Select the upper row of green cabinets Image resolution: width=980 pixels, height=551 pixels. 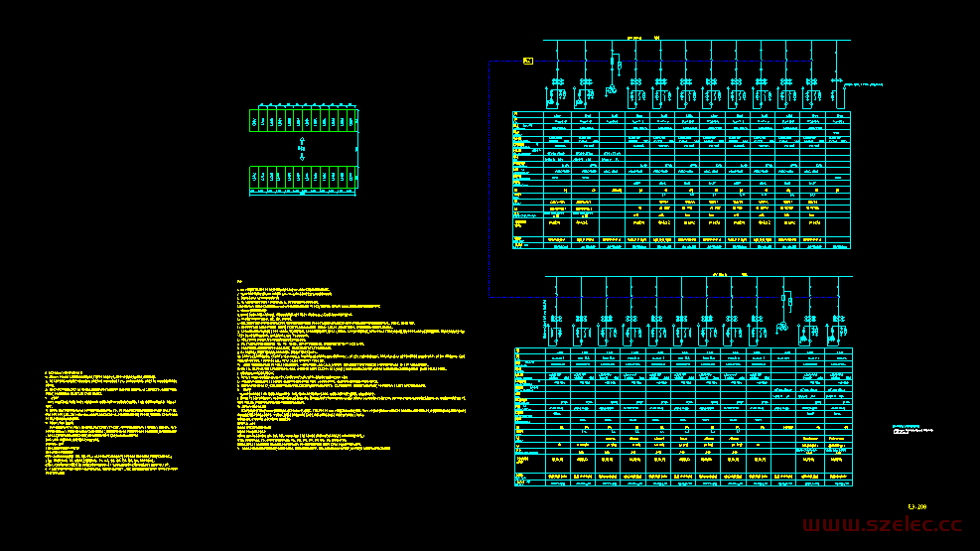tap(304, 120)
